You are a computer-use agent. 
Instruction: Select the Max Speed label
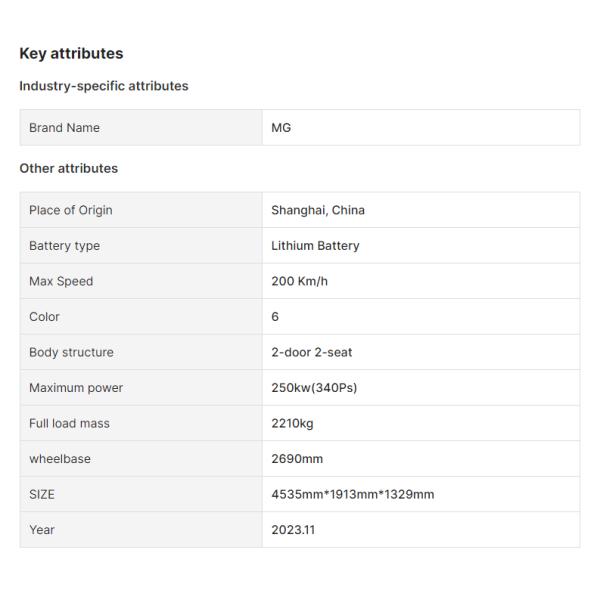(61, 281)
